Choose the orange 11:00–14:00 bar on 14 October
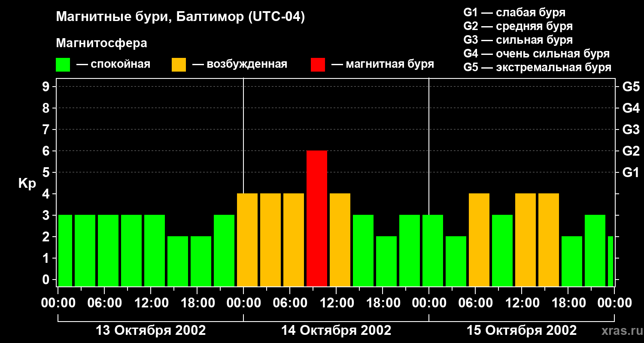 click(340, 240)
